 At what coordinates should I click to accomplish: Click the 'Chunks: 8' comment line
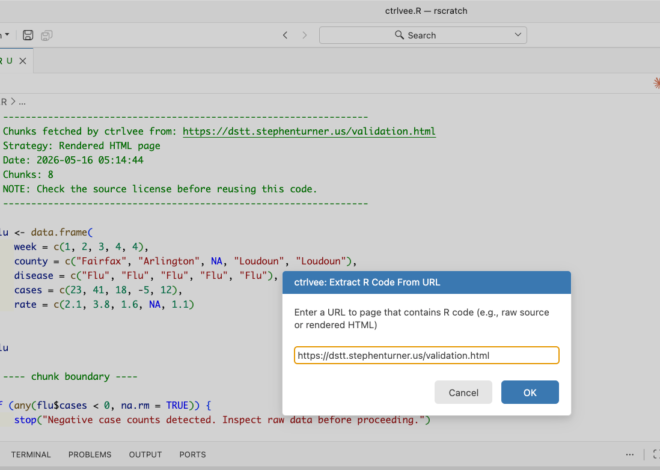28,175
